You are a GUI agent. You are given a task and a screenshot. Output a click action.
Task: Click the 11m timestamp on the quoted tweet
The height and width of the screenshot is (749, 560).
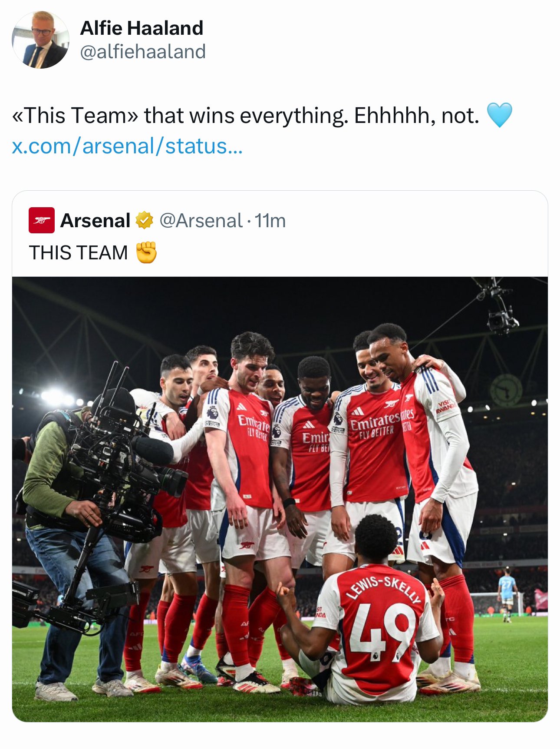[270, 221]
